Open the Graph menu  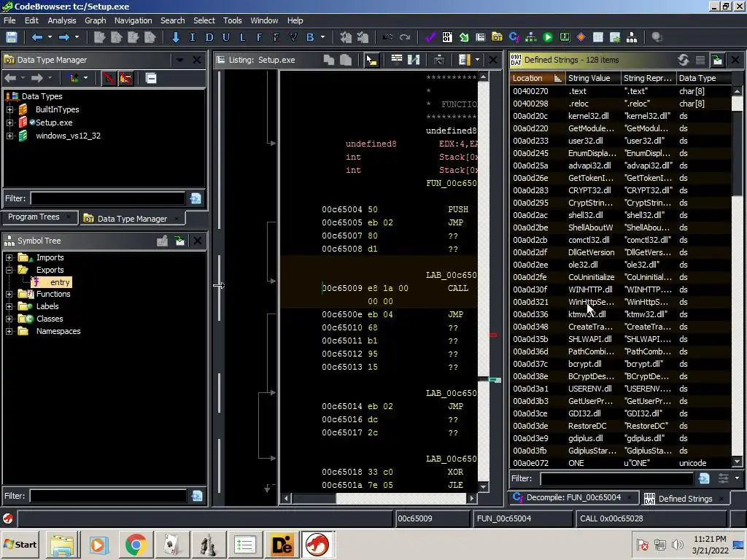pos(96,20)
